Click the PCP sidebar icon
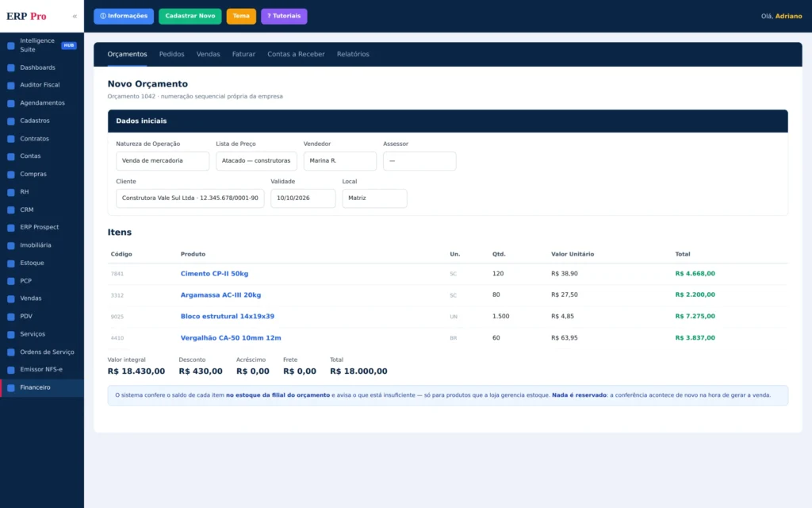Image resolution: width=812 pixels, height=508 pixels. [11, 282]
